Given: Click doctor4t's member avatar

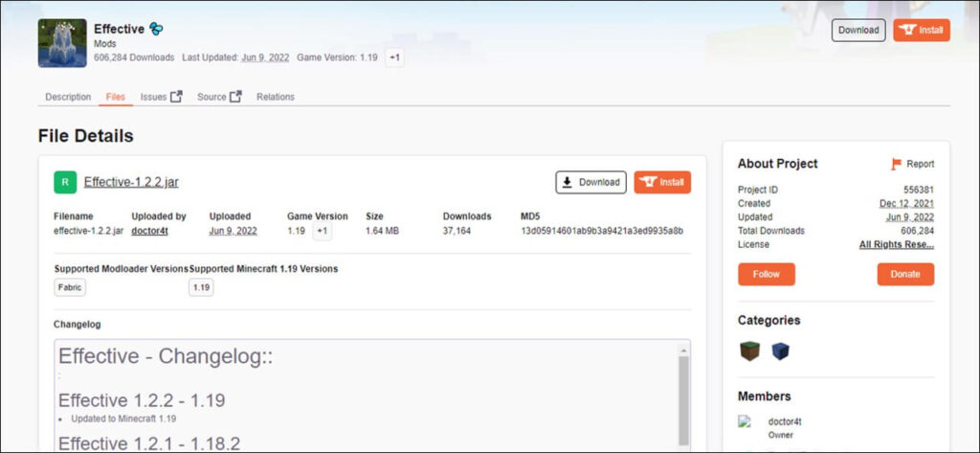Looking at the screenshot, I should (x=744, y=421).
